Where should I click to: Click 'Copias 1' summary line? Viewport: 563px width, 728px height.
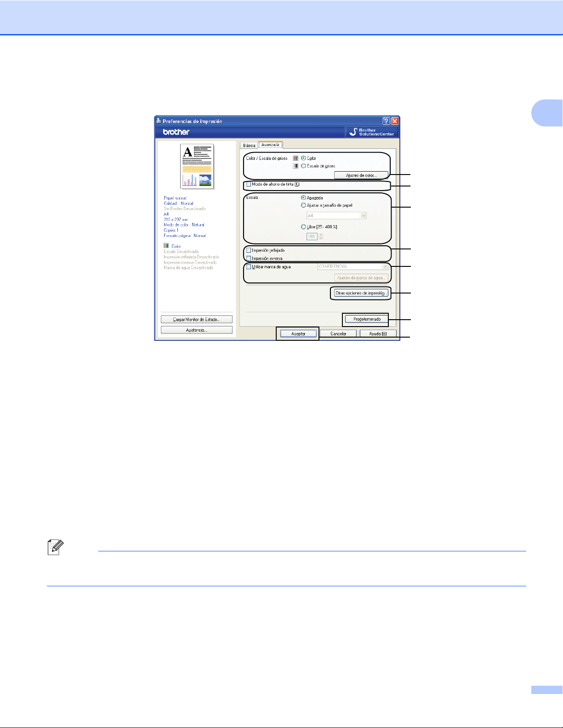(x=171, y=230)
